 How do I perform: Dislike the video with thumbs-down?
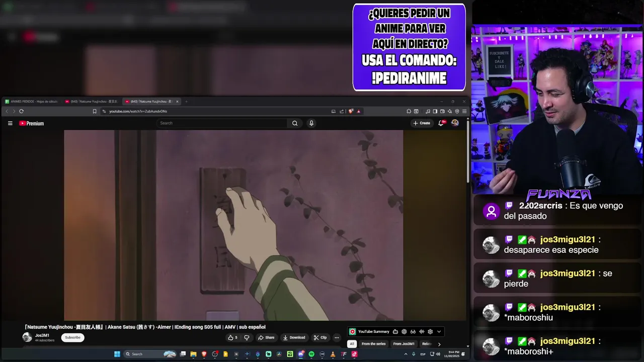tap(247, 337)
